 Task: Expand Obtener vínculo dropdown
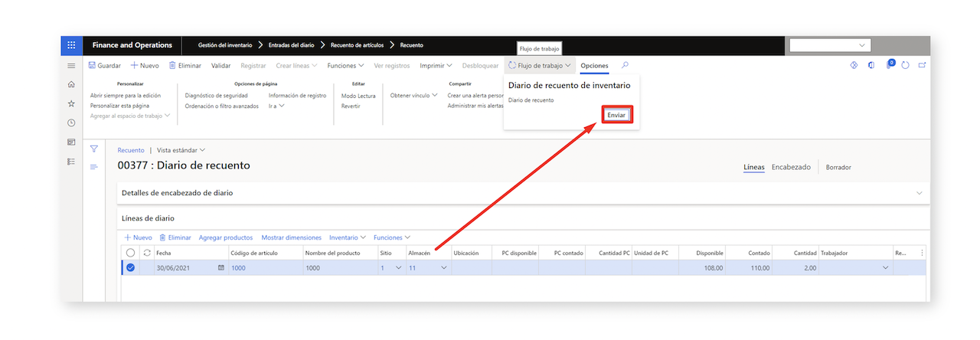pos(413,96)
